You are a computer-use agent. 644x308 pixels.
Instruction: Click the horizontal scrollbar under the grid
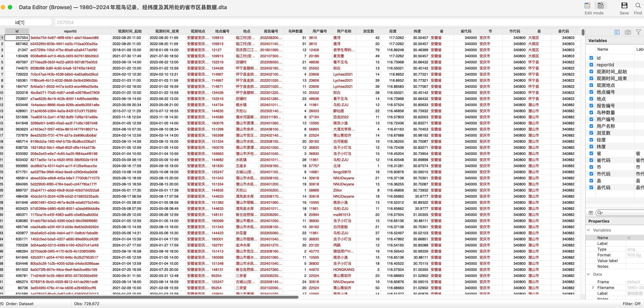coord(150,297)
